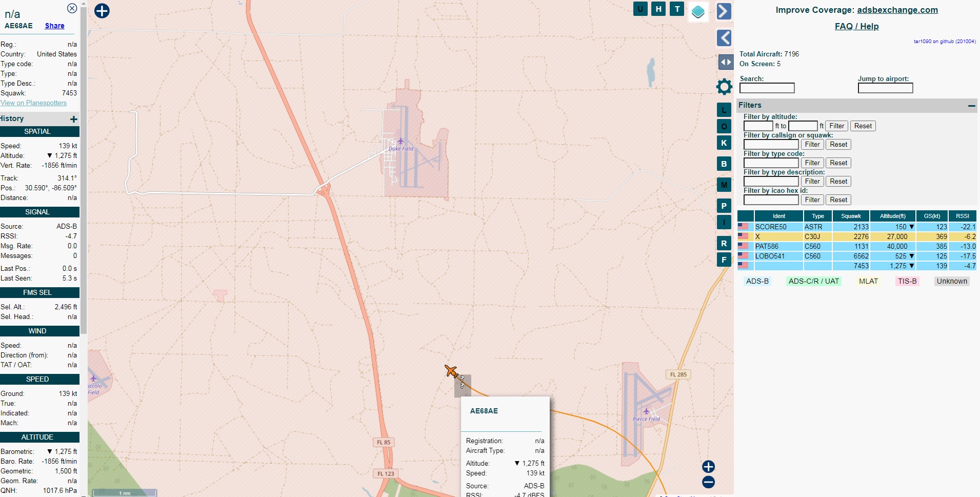
Task: Toggle the I map button
Action: (x=724, y=222)
